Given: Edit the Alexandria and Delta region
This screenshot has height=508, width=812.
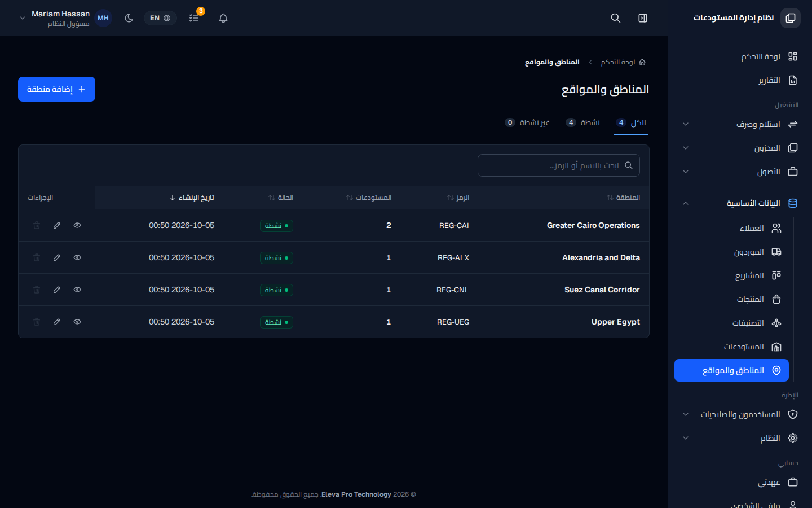Looking at the screenshot, I should 57,257.
